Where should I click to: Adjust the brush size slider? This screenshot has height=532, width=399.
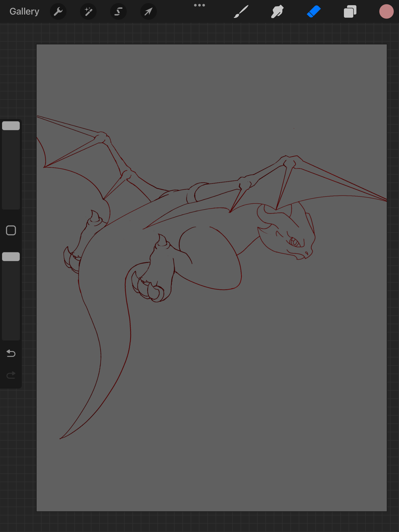(11, 165)
